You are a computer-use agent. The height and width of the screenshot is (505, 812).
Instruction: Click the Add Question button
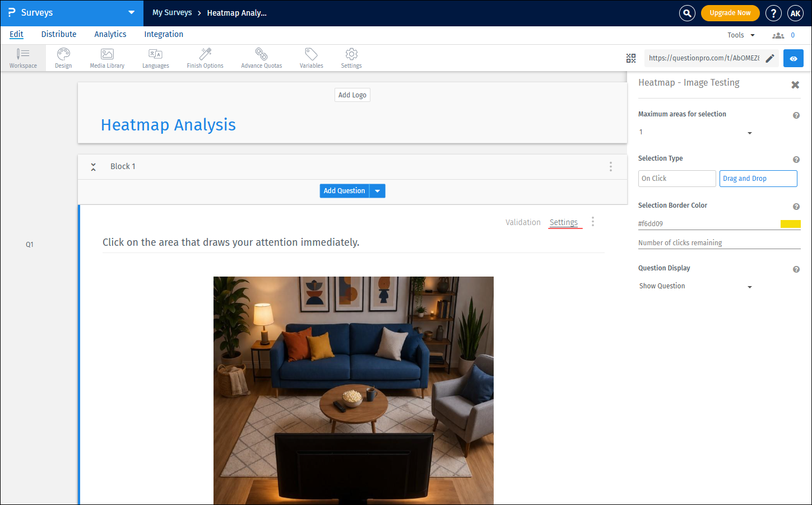click(x=344, y=190)
